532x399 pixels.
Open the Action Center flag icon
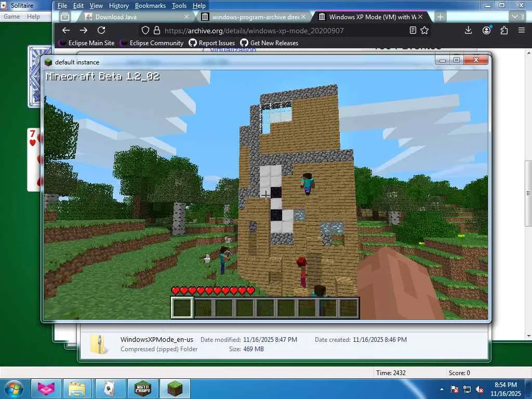pyautogui.click(x=454, y=389)
